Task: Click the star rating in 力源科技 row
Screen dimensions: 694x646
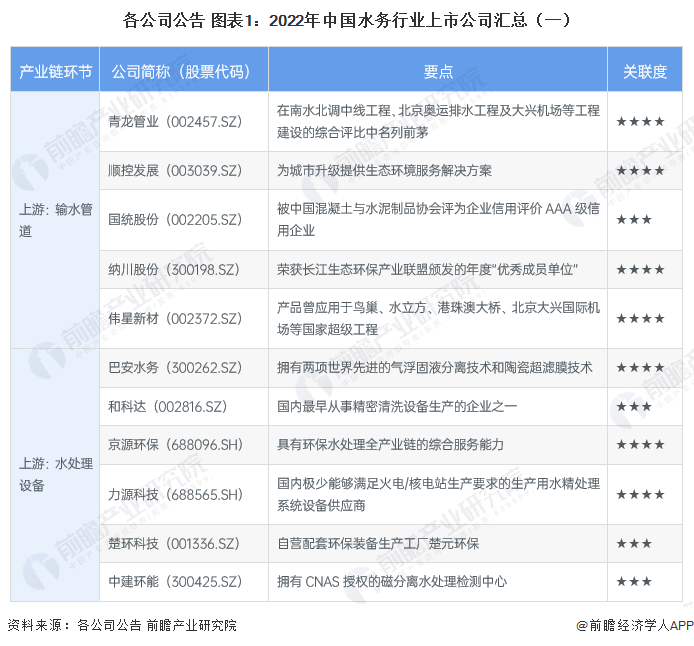Action: coord(640,494)
